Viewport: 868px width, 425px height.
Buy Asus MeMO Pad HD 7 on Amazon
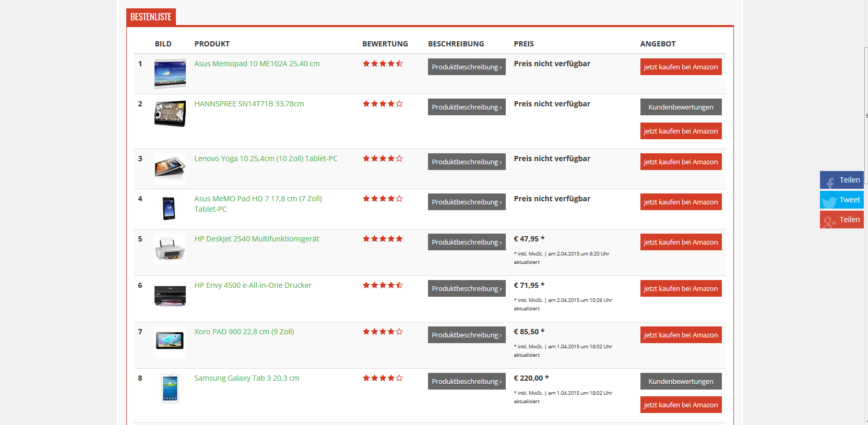coord(681,202)
